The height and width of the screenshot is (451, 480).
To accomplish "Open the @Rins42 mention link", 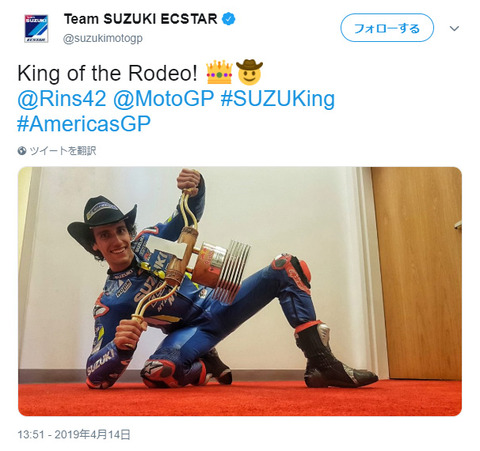I will [x=62, y=99].
